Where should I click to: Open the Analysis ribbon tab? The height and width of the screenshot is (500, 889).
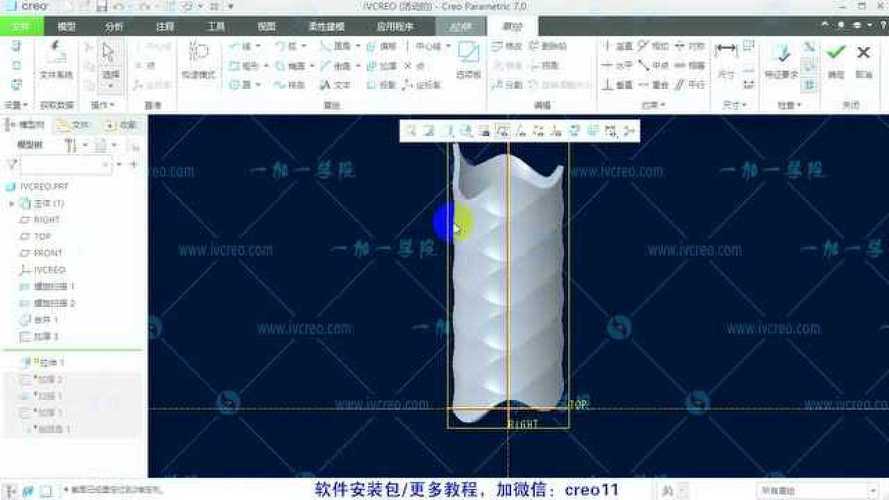(114, 26)
